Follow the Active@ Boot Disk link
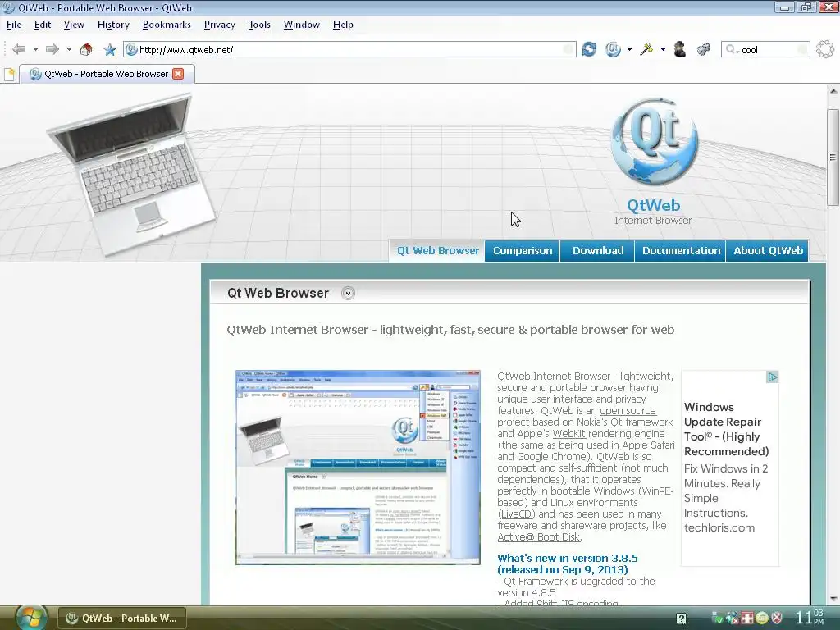This screenshot has height=630, width=840. (x=538, y=536)
